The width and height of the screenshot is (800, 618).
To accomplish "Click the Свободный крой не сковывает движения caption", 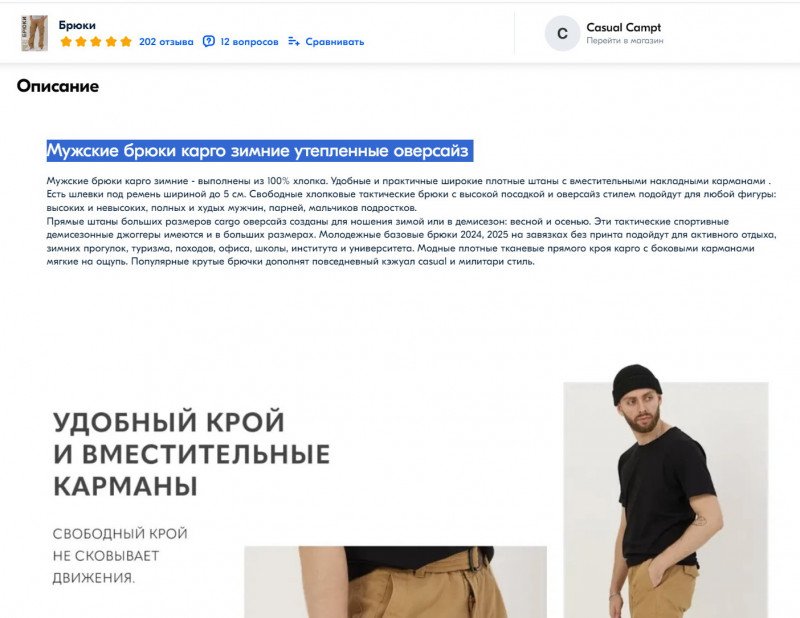I will (x=120, y=556).
